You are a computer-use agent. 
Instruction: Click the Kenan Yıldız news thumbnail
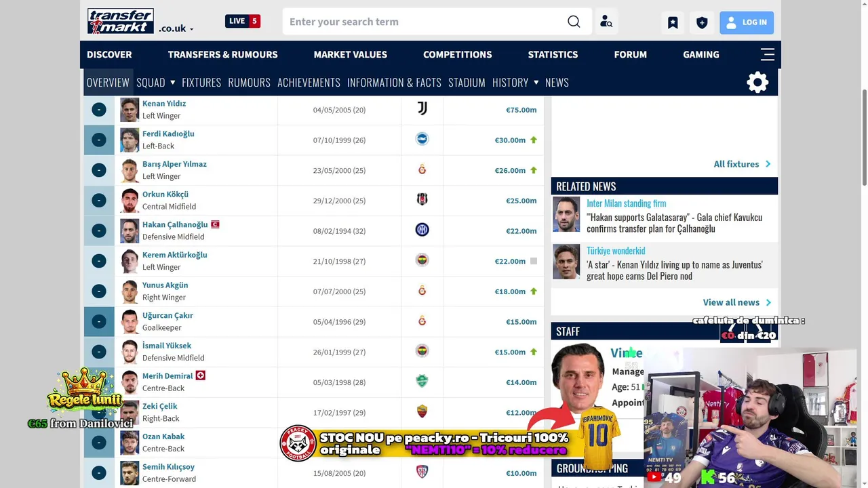click(x=566, y=262)
